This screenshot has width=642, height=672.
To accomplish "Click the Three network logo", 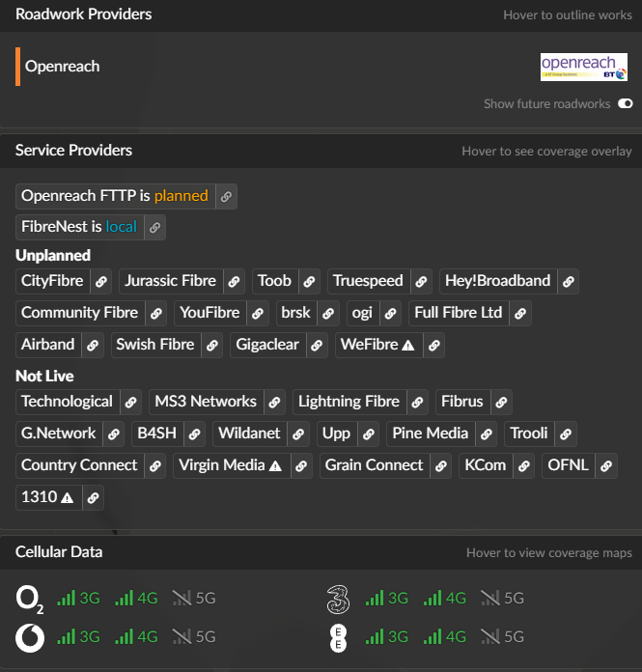I will (338, 599).
